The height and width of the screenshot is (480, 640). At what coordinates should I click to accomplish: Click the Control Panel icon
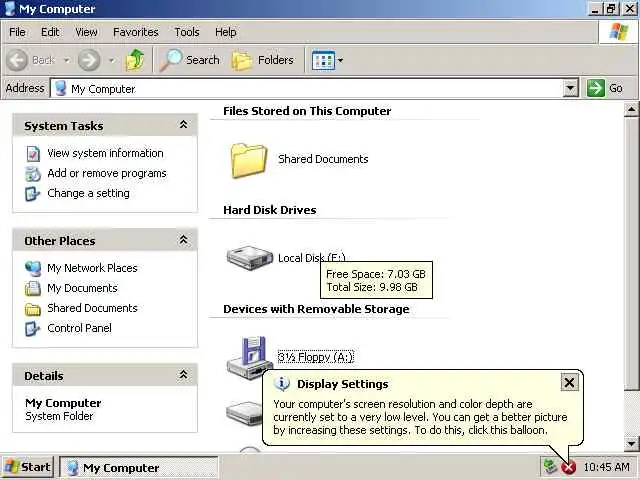pos(33,329)
